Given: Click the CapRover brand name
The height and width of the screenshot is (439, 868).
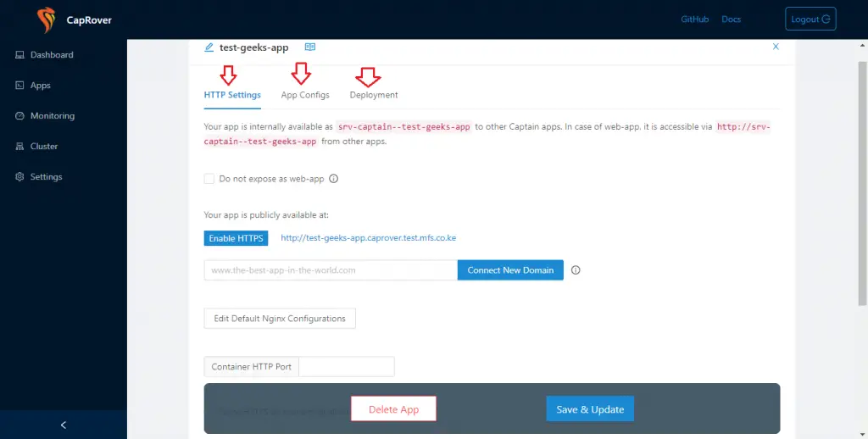Looking at the screenshot, I should [89, 20].
